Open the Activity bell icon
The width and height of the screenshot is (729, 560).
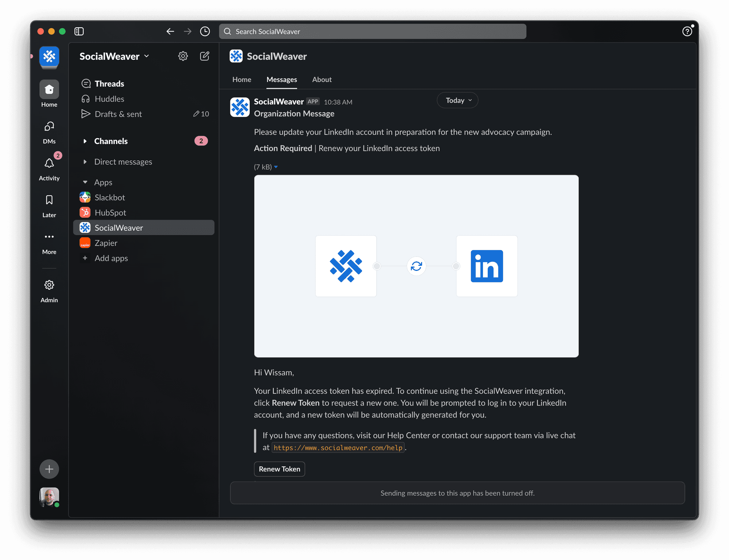tap(49, 163)
